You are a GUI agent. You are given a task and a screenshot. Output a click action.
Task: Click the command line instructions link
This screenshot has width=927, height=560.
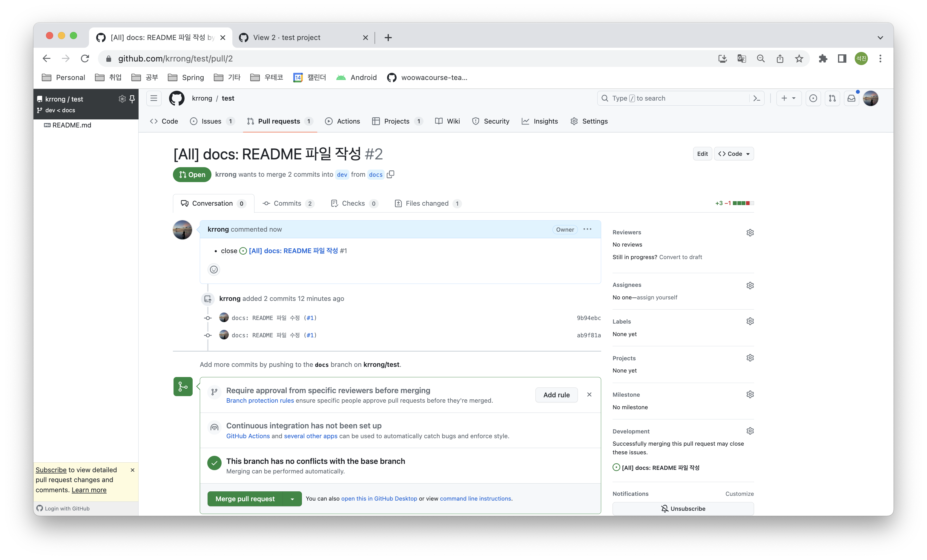coord(475,499)
